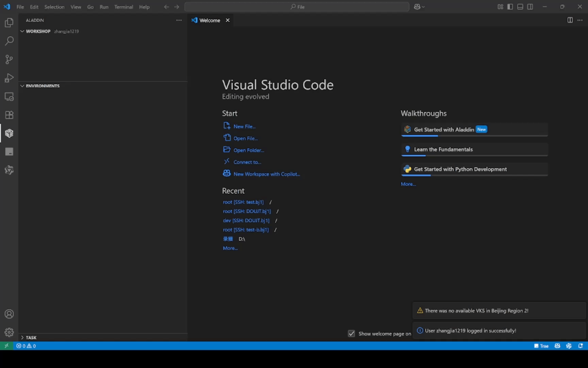Open the File menu
The image size is (588, 368).
[20, 7]
